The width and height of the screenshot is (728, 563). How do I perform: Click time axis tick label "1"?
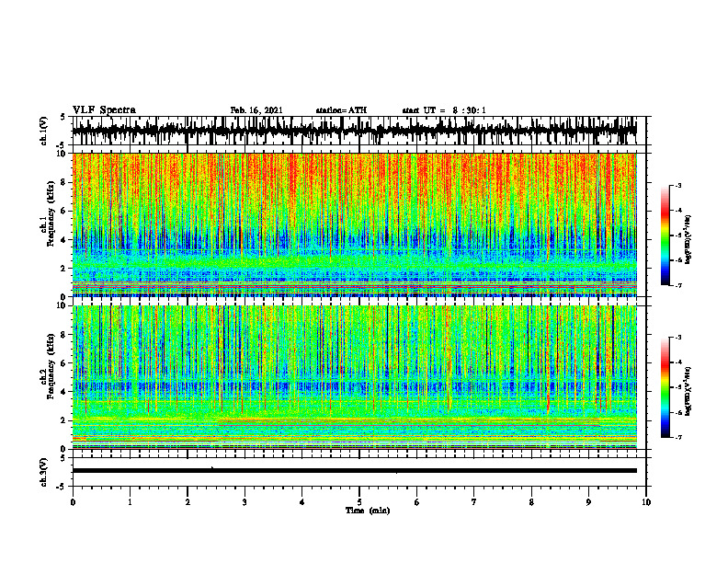130,502
